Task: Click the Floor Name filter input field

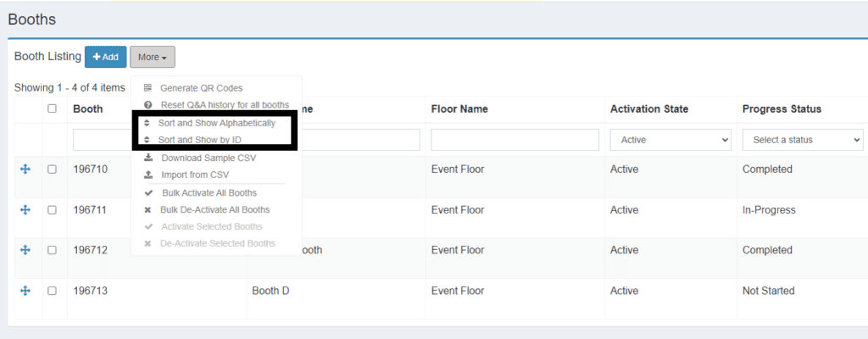Action: [515, 140]
